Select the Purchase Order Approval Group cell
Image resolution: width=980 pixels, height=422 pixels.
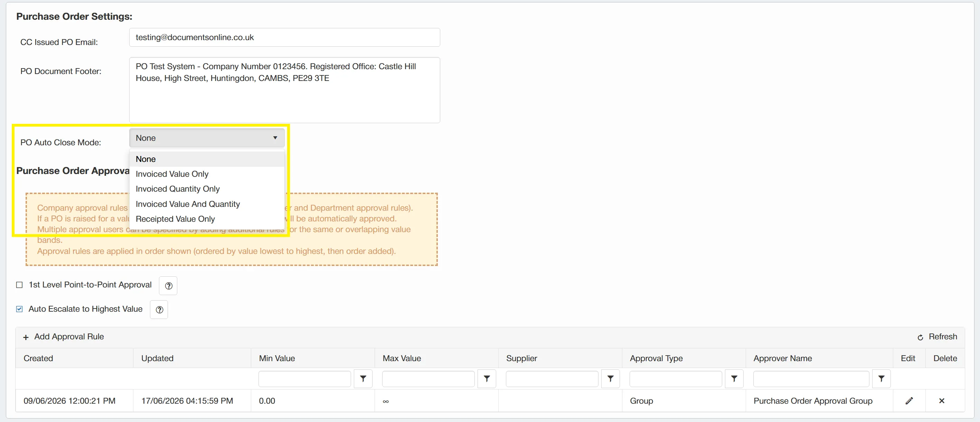tap(819, 401)
